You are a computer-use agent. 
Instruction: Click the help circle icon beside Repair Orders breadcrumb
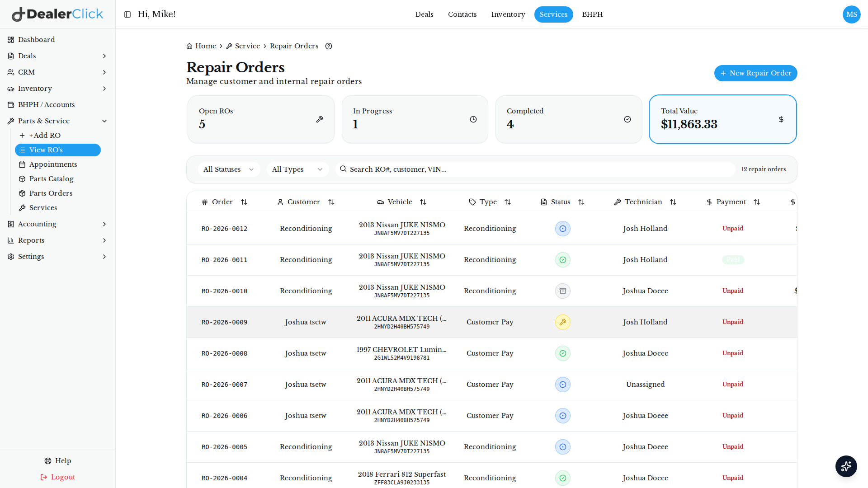[x=329, y=46]
